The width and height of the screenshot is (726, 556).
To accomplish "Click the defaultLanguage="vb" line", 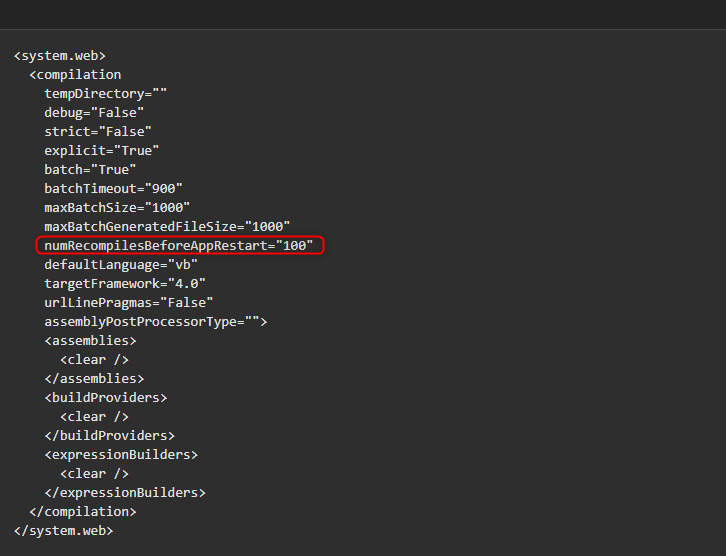I will (121, 264).
